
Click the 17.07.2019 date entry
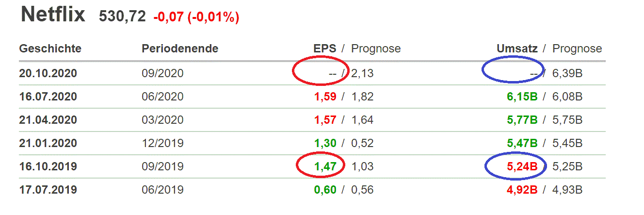(48, 190)
